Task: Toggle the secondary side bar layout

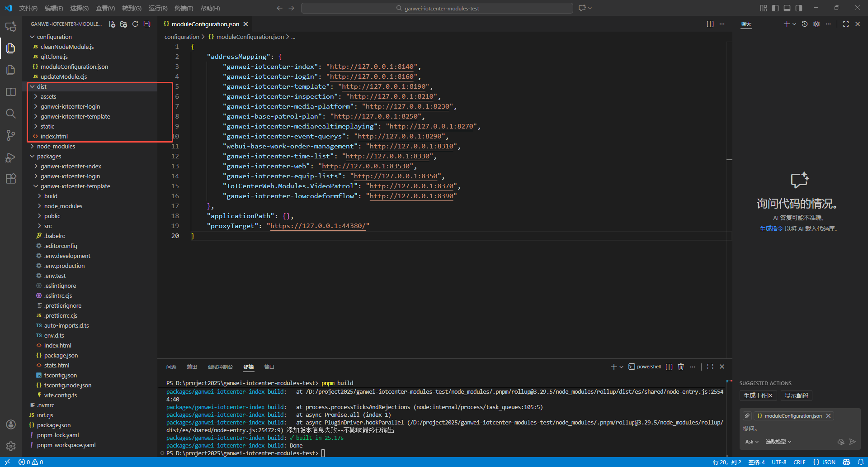Action: [799, 8]
